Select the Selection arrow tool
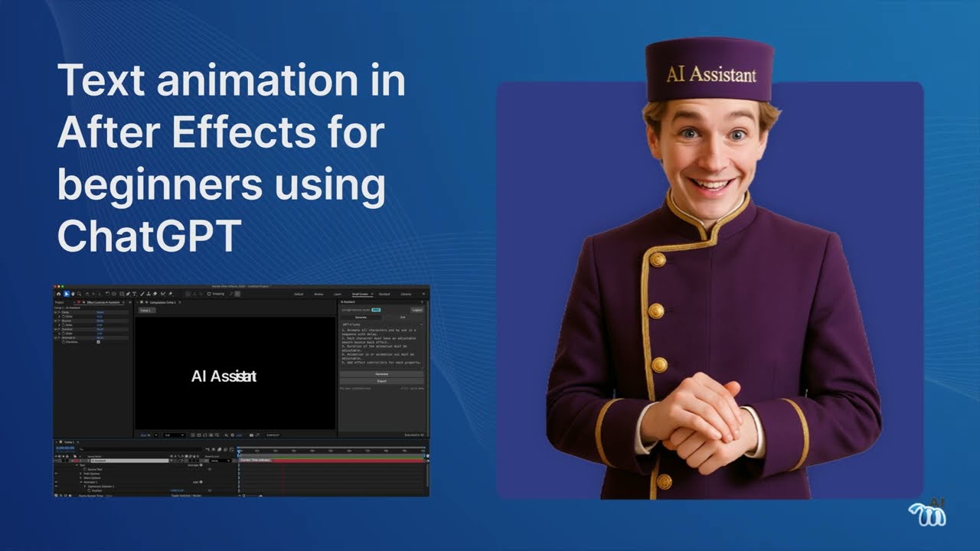The width and height of the screenshot is (980, 551). click(67, 294)
